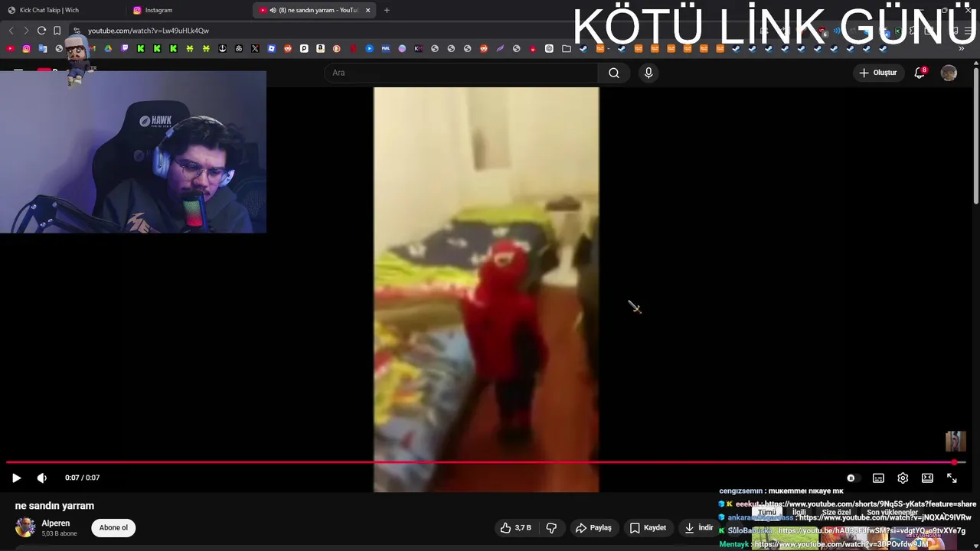Close the YouTube browser tab
Viewport: 980px width, 551px height.
367,10
